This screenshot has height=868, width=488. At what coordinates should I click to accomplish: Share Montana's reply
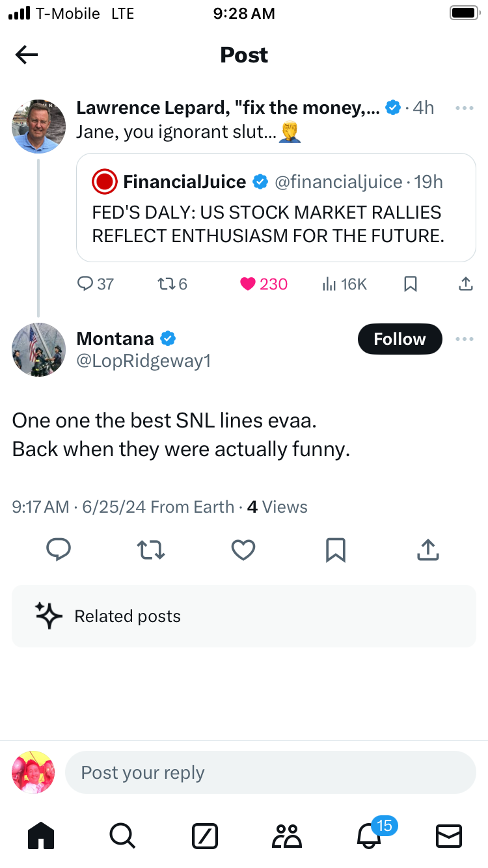click(427, 550)
